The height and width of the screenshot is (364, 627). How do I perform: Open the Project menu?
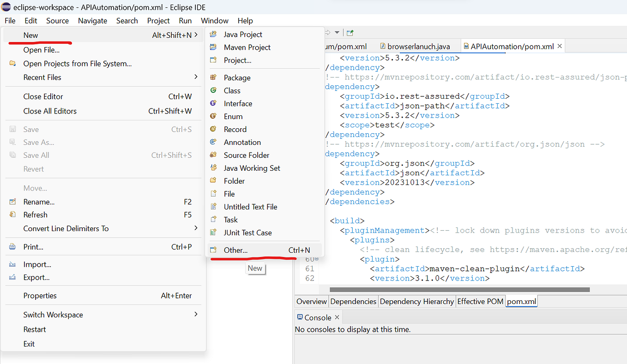(x=158, y=21)
